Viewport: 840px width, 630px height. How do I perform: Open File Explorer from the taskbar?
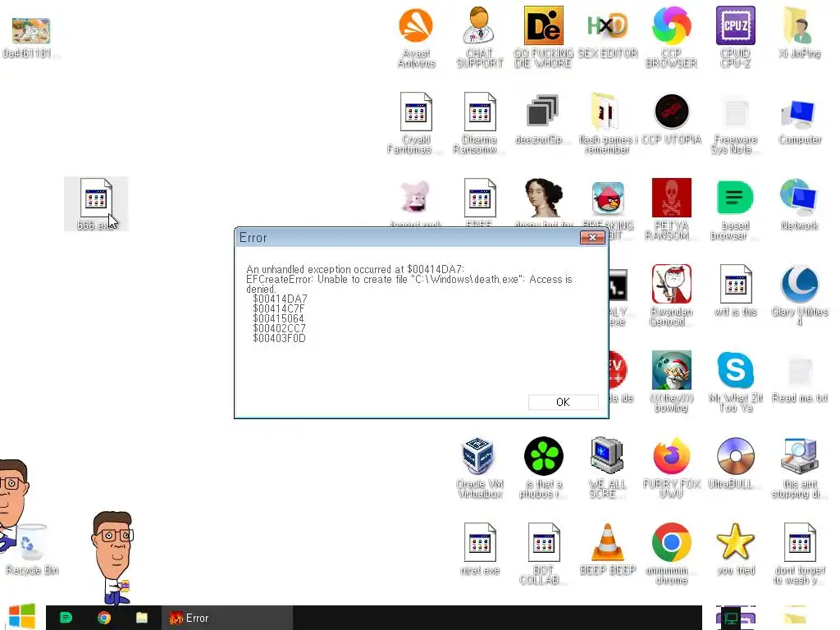tap(142, 618)
